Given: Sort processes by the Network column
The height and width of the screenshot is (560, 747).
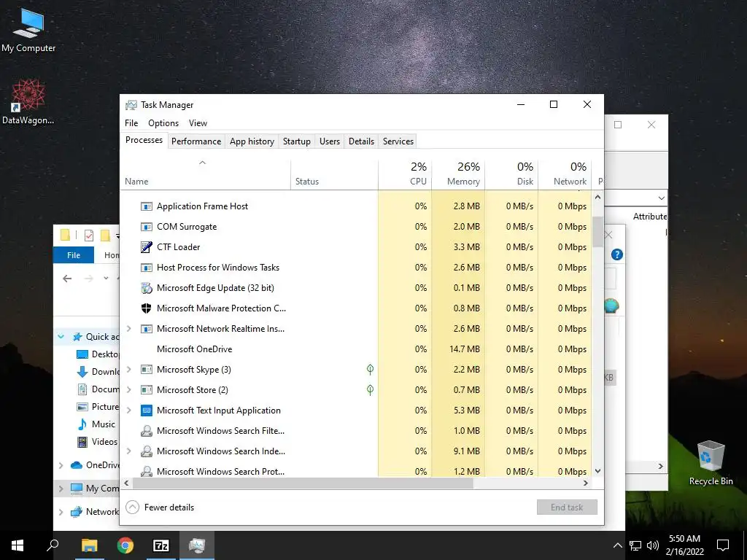Looking at the screenshot, I should tap(565, 174).
